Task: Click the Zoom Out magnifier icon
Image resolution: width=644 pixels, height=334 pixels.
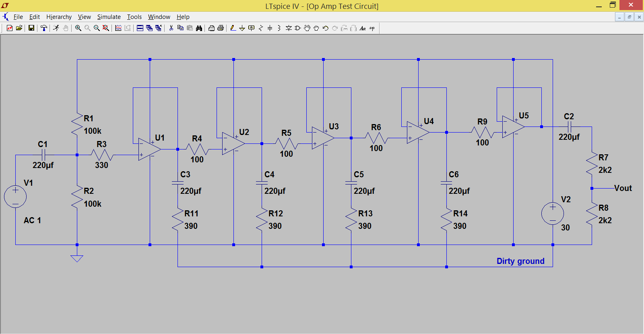Action: (x=97, y=28)
